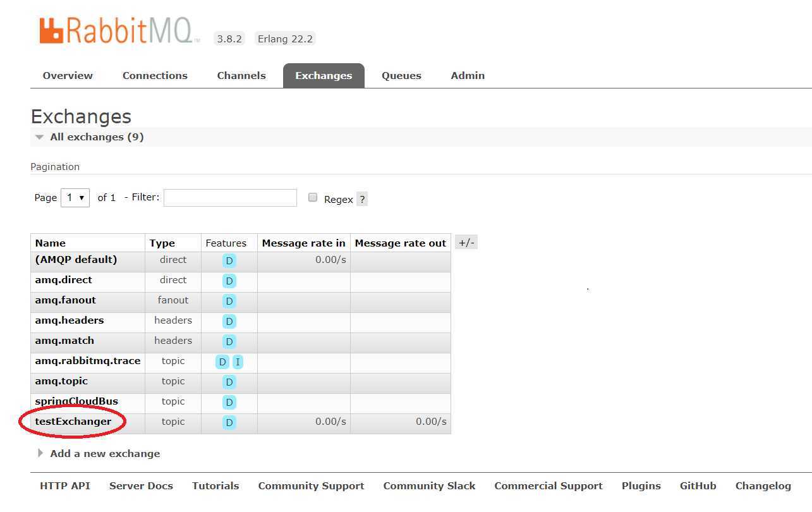
Task: Click the Regex help question mark
Action: click(x=362, y=199)
